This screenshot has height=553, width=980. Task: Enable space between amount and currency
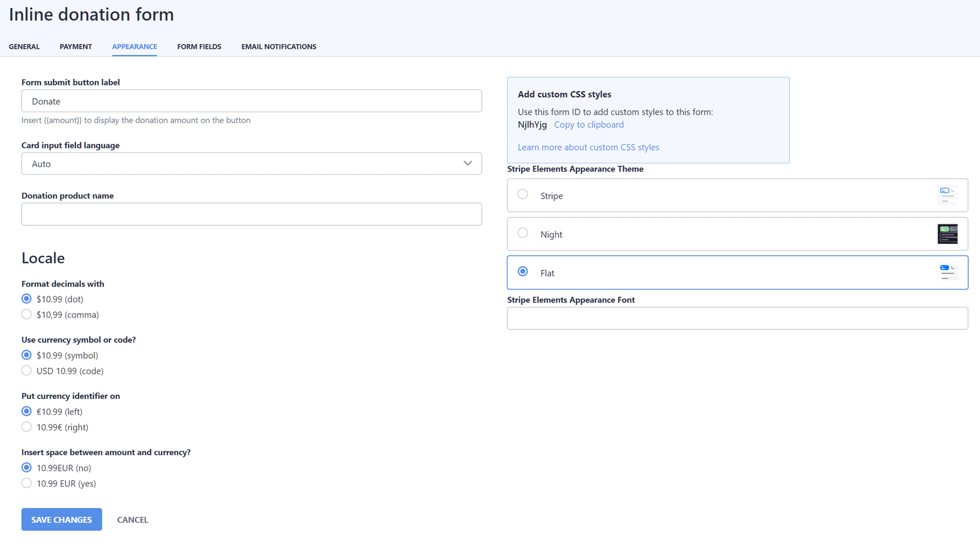(26, 483)
